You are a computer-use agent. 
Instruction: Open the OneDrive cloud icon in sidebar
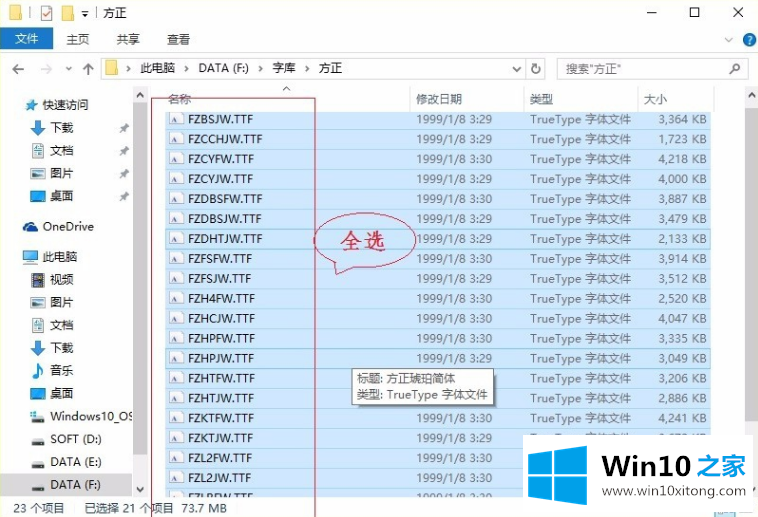(31, 227)
